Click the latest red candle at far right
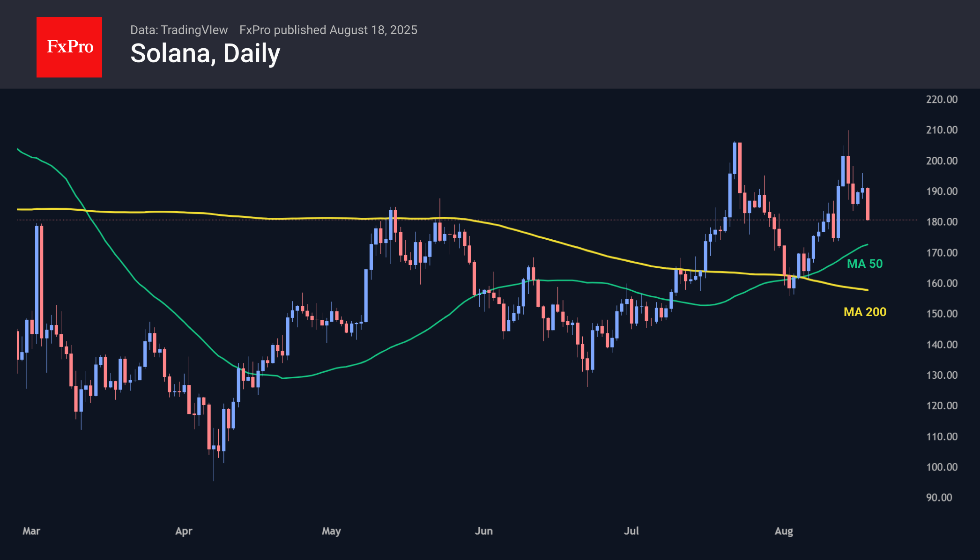The width and height of the screenshot is (980, 560). 868,204
